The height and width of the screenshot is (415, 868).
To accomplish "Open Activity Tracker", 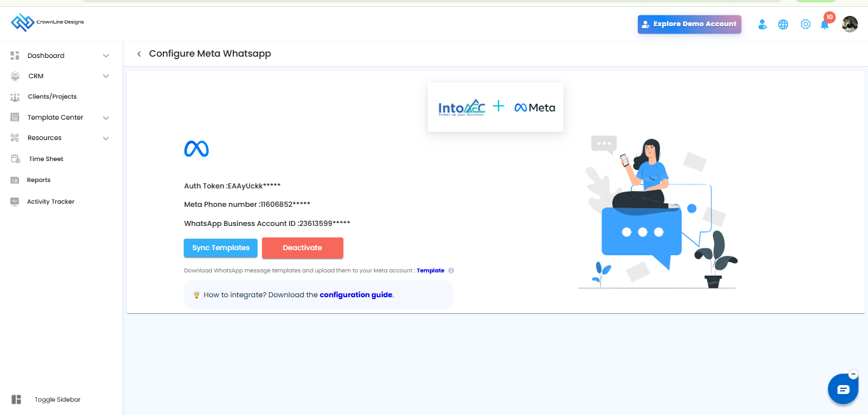I will pos(51,201).
